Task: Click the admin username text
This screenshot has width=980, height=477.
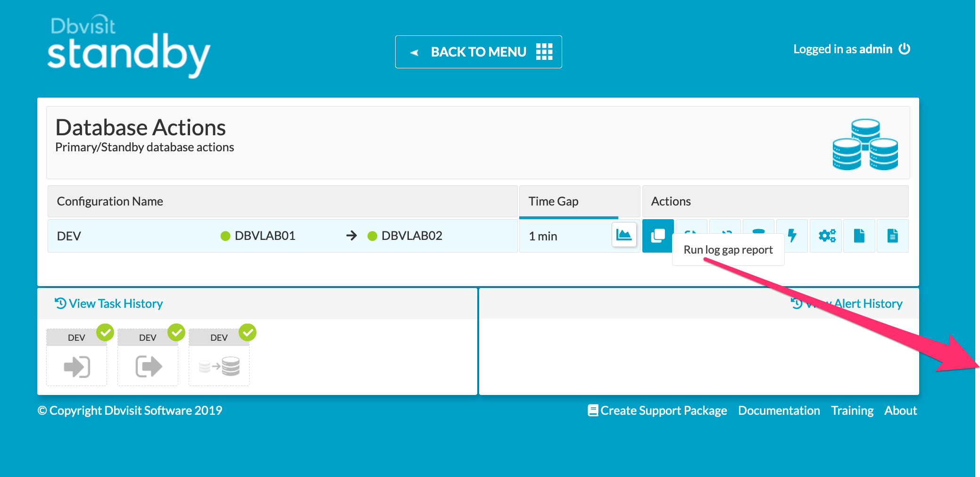Action: (876, 49)
